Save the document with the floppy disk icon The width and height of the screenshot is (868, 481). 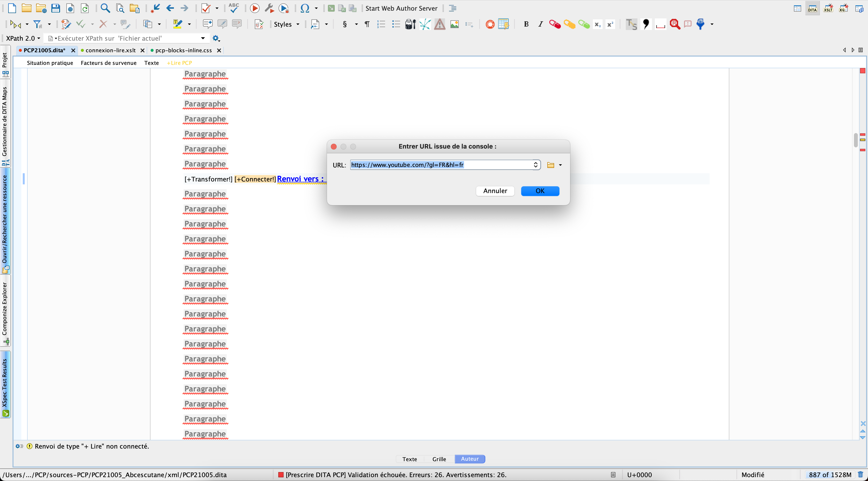pyautogui.click(x=56, y=8)
